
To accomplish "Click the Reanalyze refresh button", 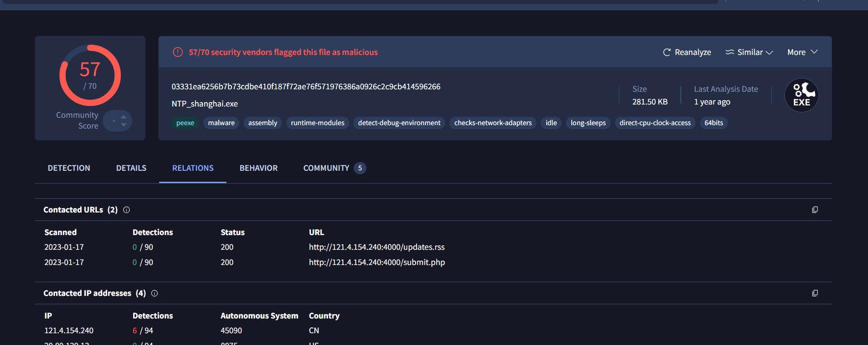I will tap(687, 52).
